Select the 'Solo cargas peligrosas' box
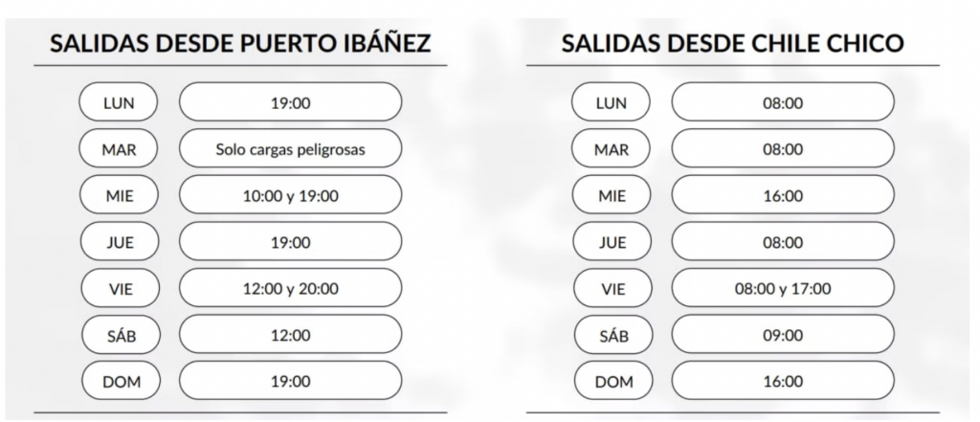The image size is (980, 422). pos(290,149)
